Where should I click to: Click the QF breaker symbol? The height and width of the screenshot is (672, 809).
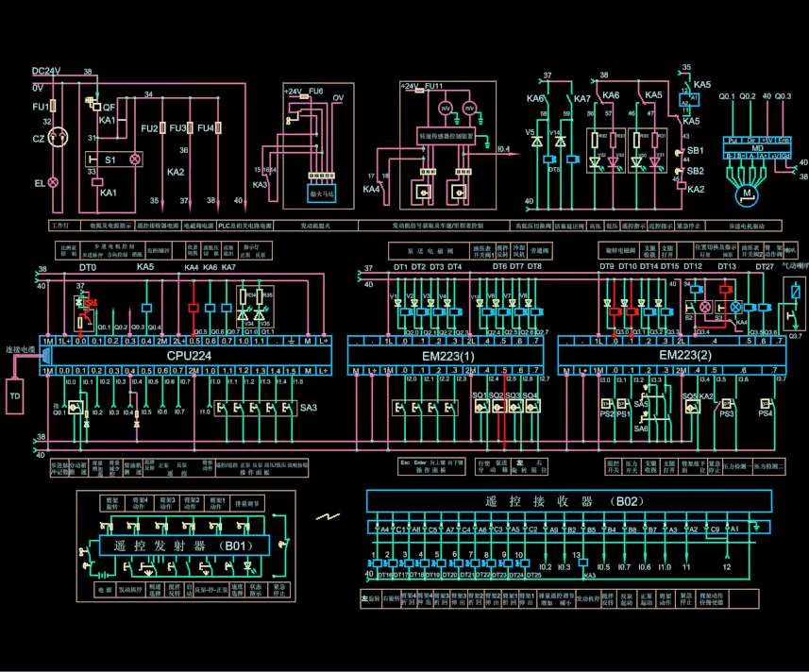[93, 103]
